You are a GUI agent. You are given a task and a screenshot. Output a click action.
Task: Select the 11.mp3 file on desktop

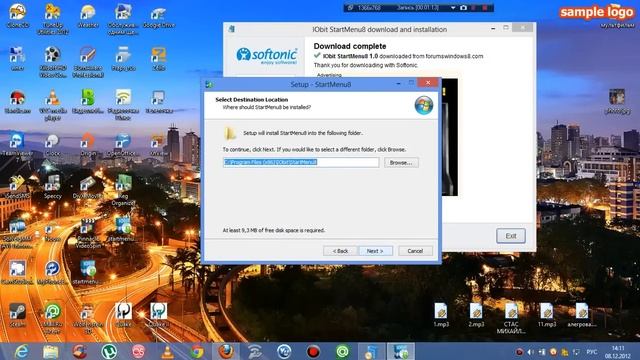(547, 314)
